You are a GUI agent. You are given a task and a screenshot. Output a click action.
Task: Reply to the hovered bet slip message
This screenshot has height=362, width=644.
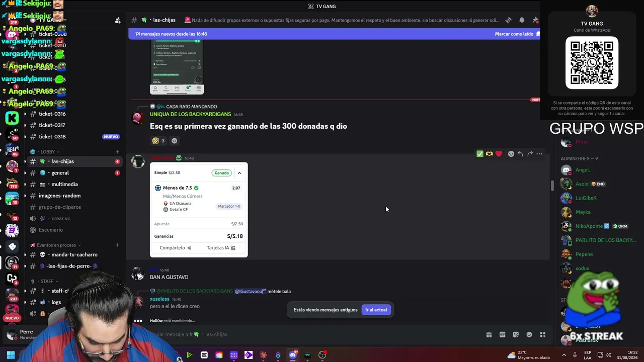tap(520, 154)
